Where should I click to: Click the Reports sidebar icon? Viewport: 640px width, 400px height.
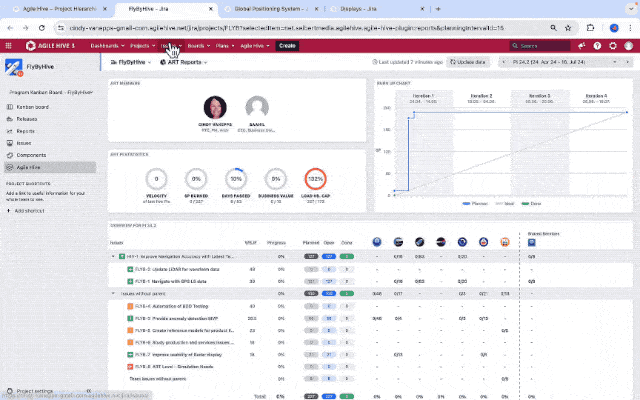click(10, 131)
